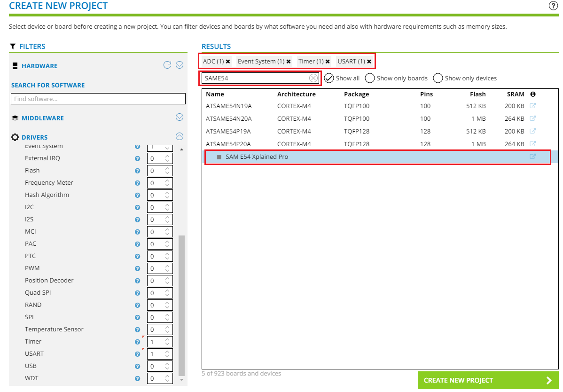
Task: Remove the ADC filter tag
Action: (228, 62)
